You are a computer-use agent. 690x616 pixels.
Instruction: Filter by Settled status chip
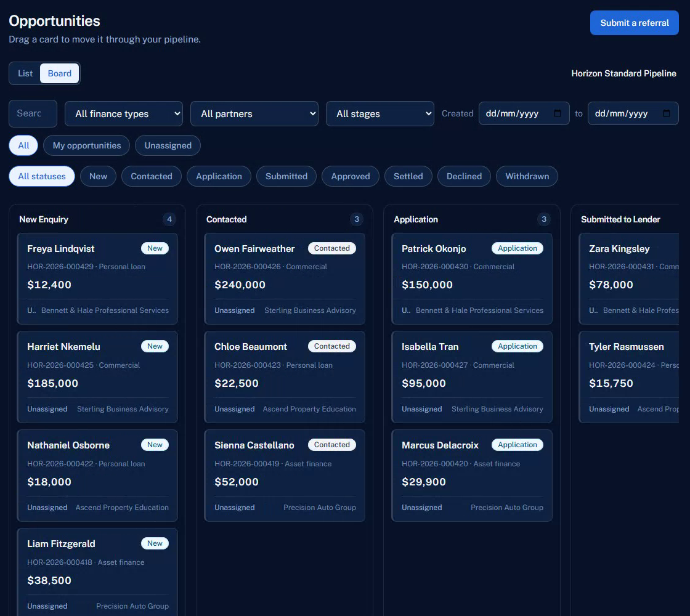pos(408,176)
